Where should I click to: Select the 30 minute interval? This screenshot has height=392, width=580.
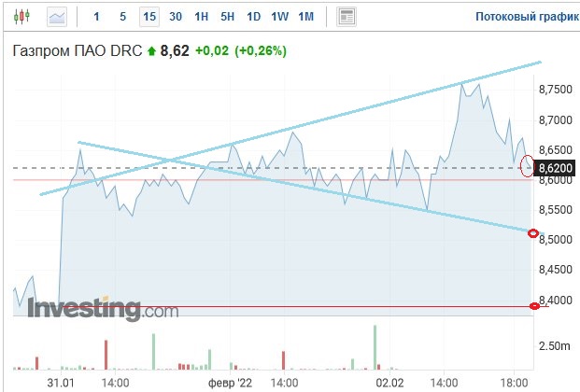pyautogui.click(x=176, y=17)
